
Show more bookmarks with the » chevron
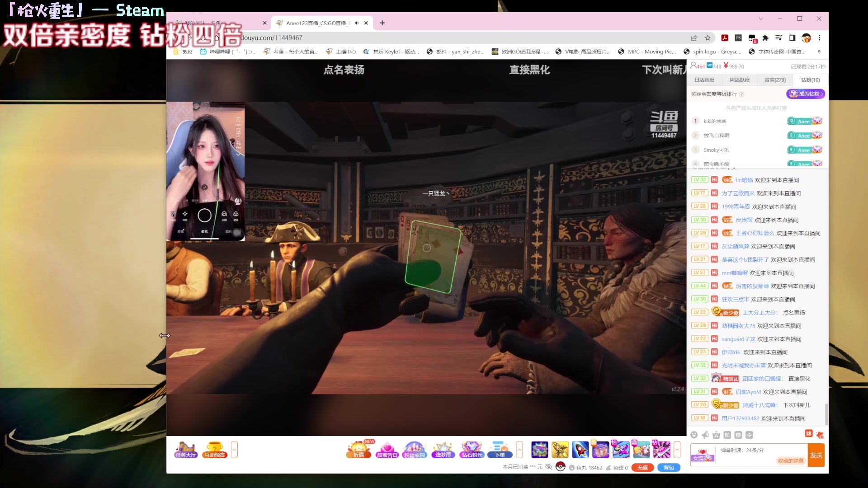[819, 52]
